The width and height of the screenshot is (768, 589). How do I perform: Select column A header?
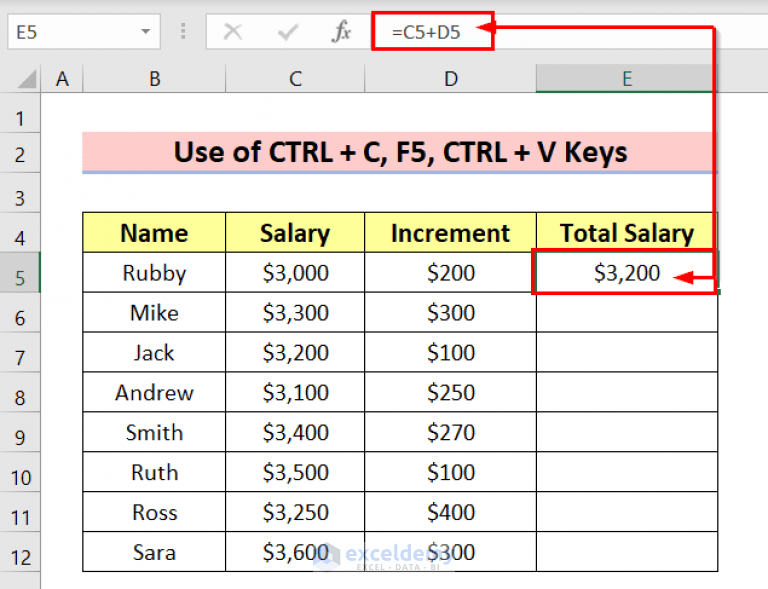click(x=62, y=78)
